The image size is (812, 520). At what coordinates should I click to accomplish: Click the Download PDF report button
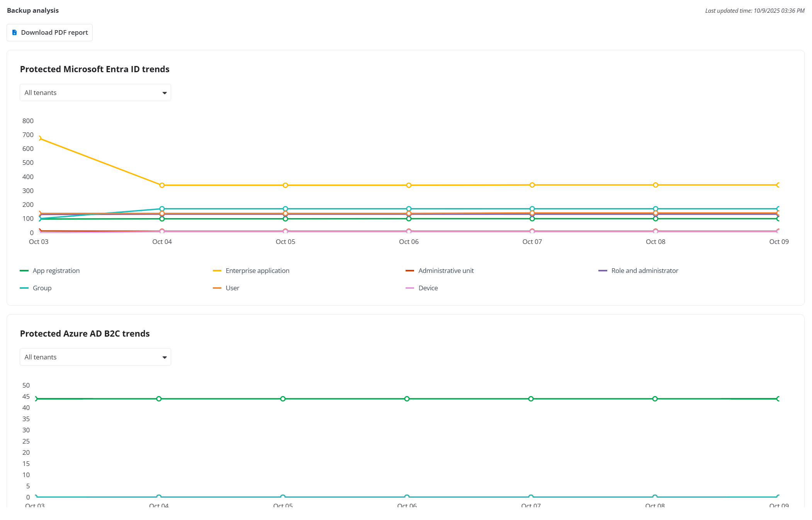pos(49,32)
